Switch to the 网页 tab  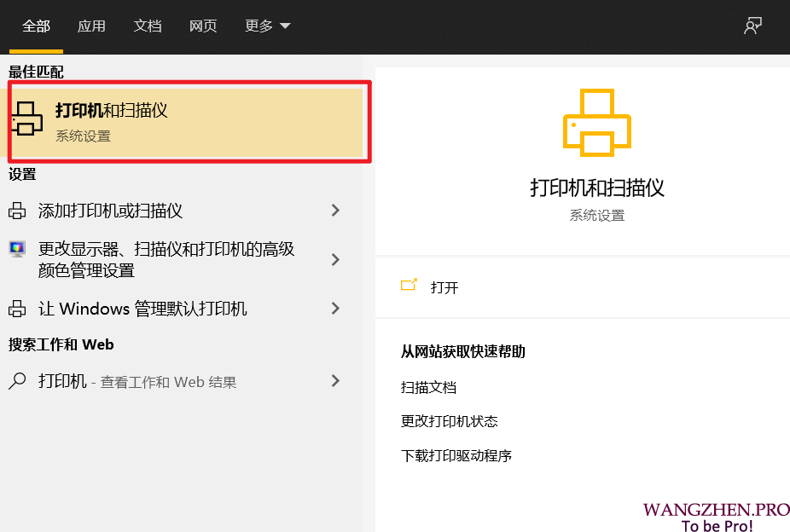pos(203,26)
